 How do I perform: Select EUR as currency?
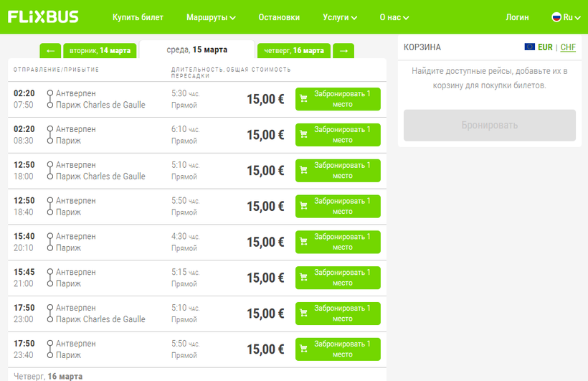pos(545,47)
